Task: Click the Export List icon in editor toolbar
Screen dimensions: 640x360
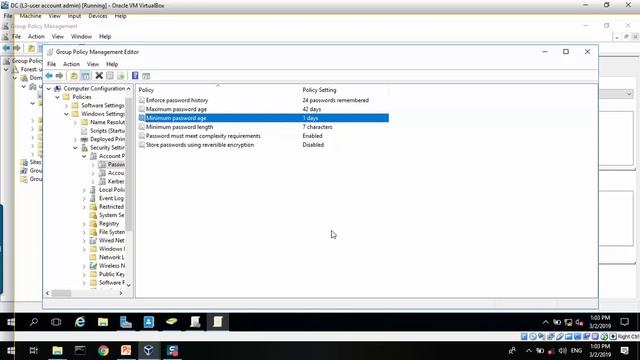Action: pyautogui.click(x=121, y=76)
